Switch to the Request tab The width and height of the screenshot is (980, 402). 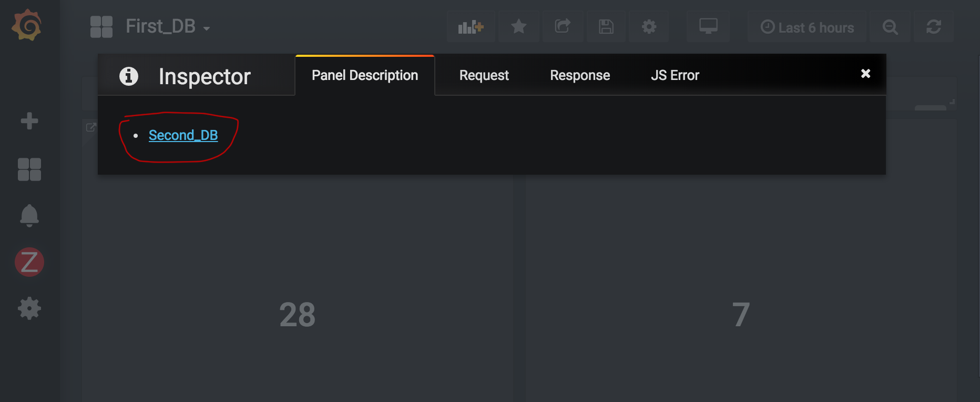tap(483, 75)
